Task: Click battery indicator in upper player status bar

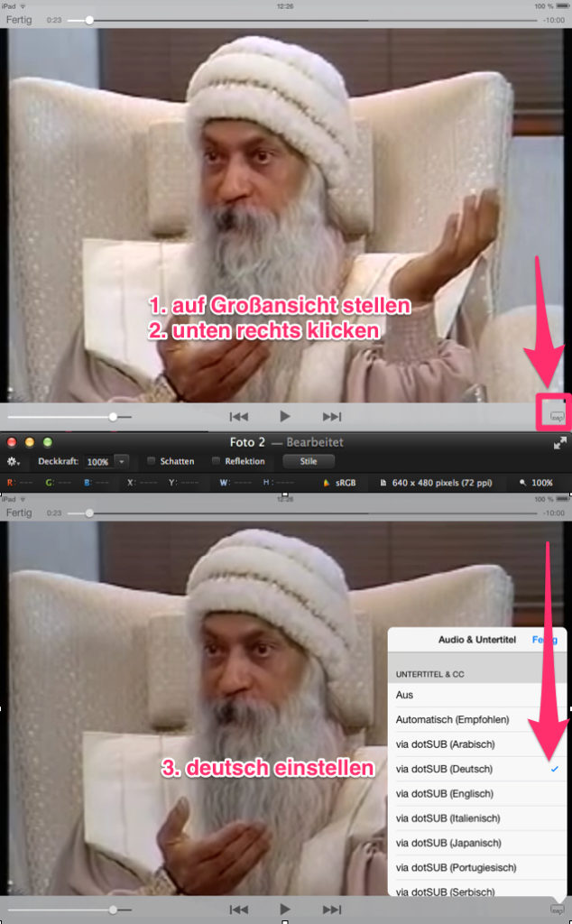Action: pos(562,6)
